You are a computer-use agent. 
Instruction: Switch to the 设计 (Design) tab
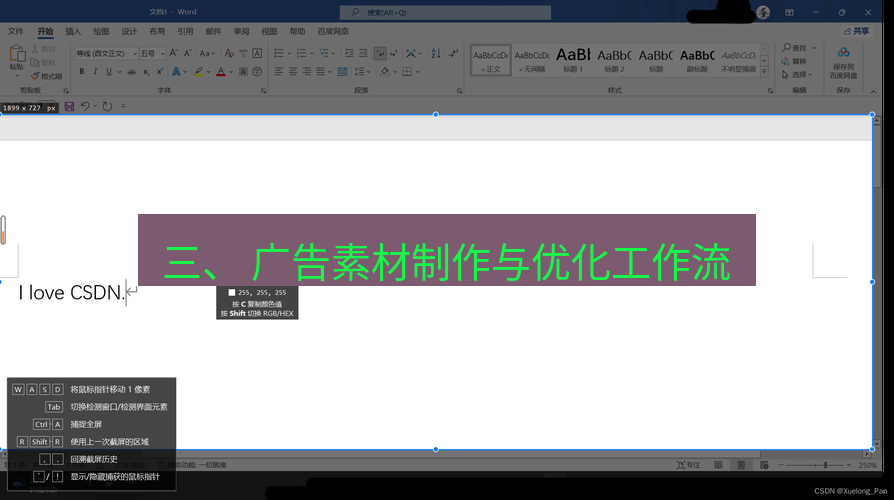click(129, 31)
